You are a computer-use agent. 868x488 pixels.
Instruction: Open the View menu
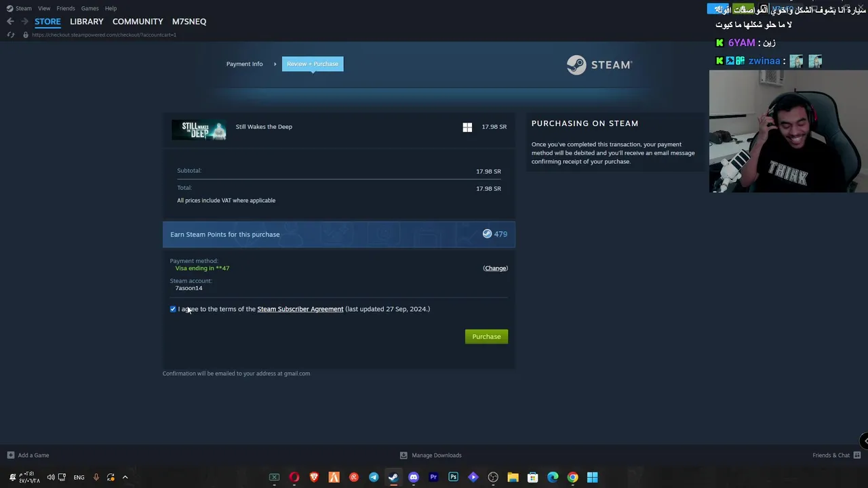(44, 8)
